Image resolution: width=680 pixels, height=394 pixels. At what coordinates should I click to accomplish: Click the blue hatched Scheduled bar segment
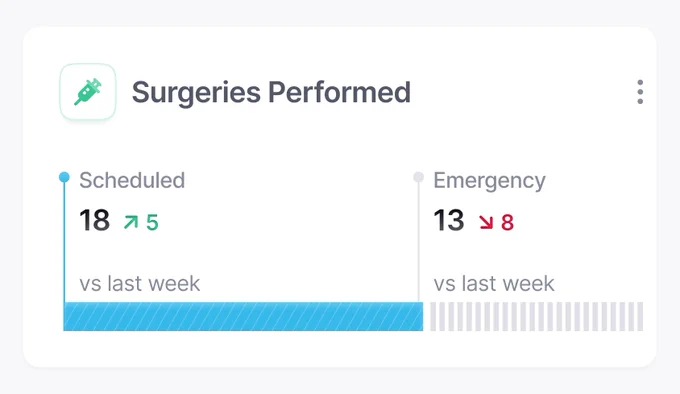[243, 316]
